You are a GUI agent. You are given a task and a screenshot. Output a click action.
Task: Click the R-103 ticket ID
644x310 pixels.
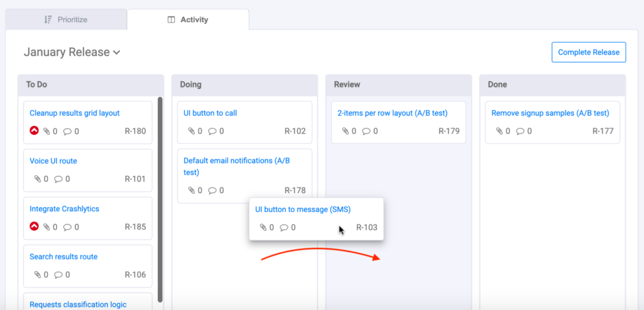367,228
